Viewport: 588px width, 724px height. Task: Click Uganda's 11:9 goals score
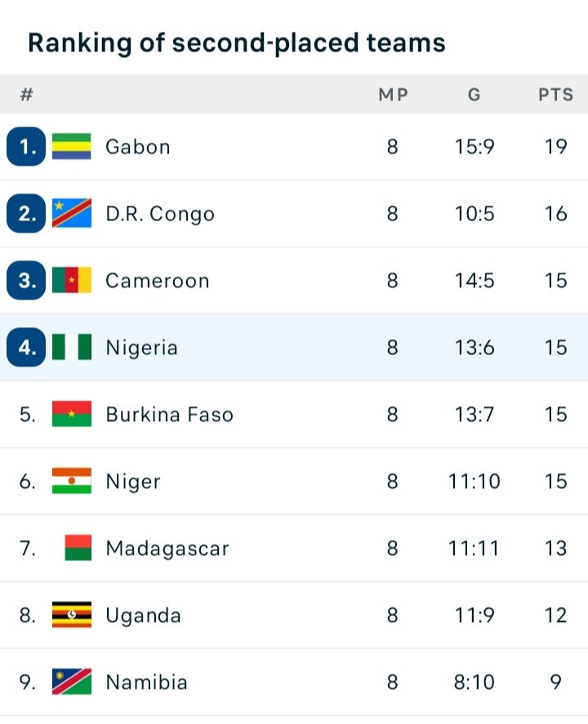(474, 615)
